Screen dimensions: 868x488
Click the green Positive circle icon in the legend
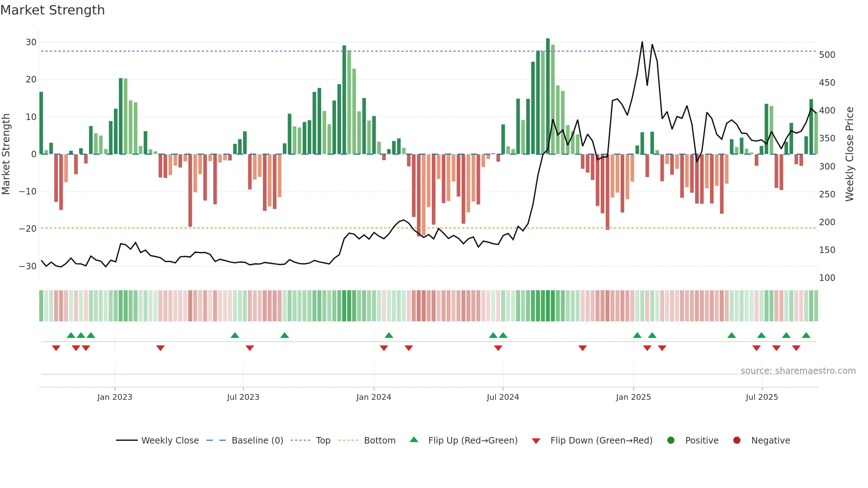(x=671, y=440)
